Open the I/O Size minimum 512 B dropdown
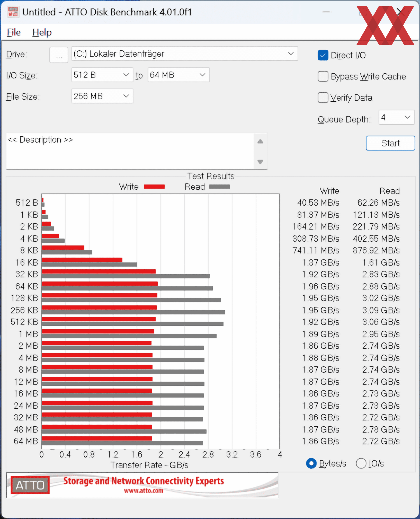This screenshot has width=420, height=519. 102,75
